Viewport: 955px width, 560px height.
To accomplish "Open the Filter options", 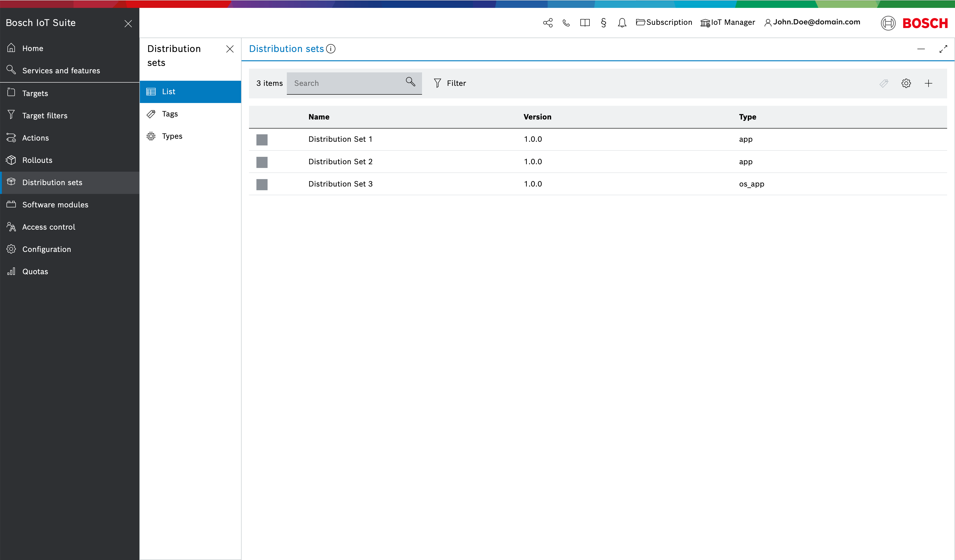I will click(x=450, y=83).
